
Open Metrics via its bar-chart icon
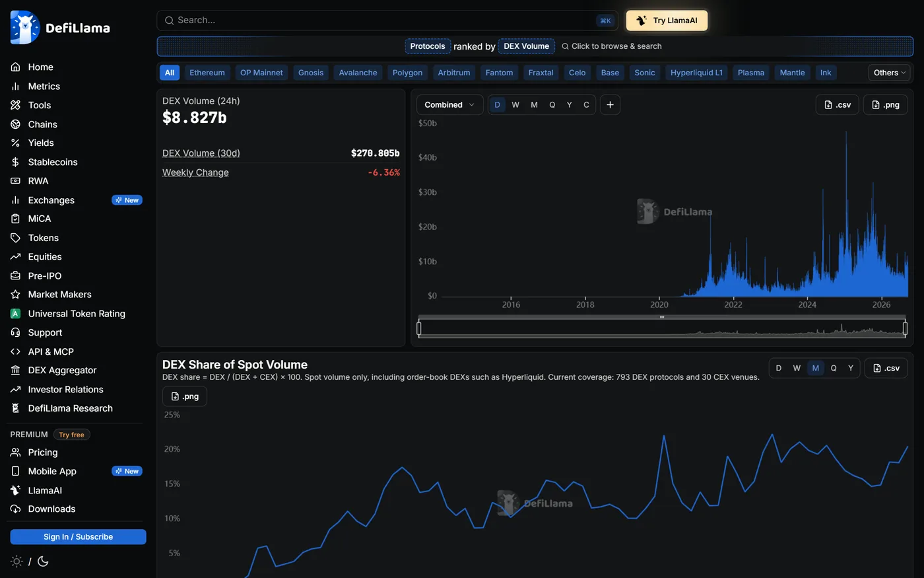[15, 87]
